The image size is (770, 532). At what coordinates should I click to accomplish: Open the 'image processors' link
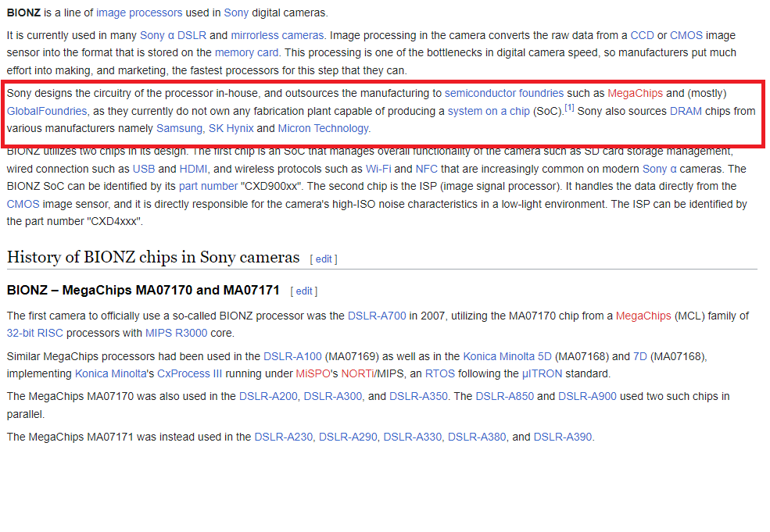click(139, 12)
